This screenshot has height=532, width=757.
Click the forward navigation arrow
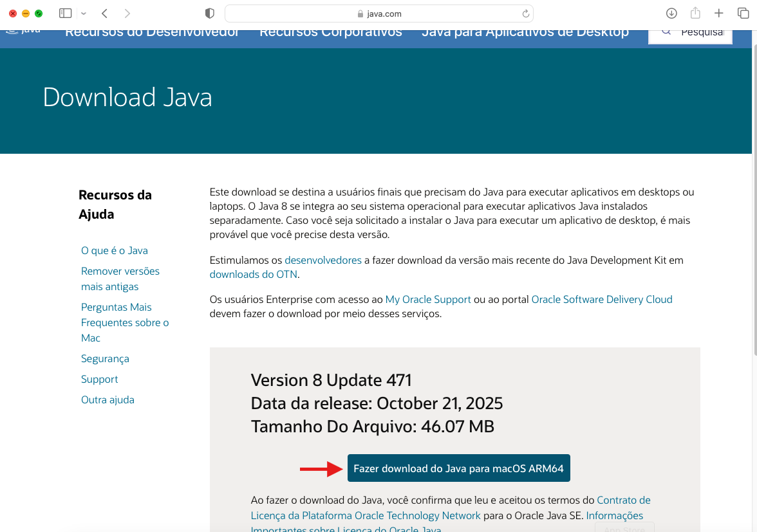pyautogui.click(x=127, y=14)
